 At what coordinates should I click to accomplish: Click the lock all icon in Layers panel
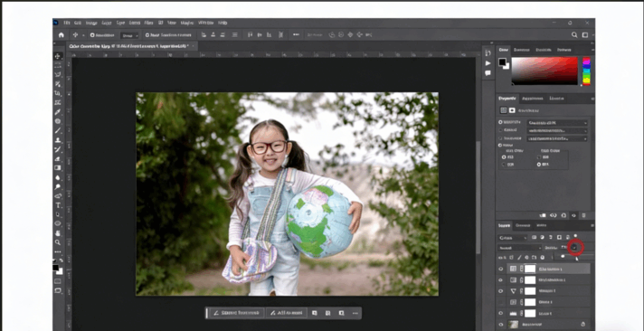coord(543,258)
